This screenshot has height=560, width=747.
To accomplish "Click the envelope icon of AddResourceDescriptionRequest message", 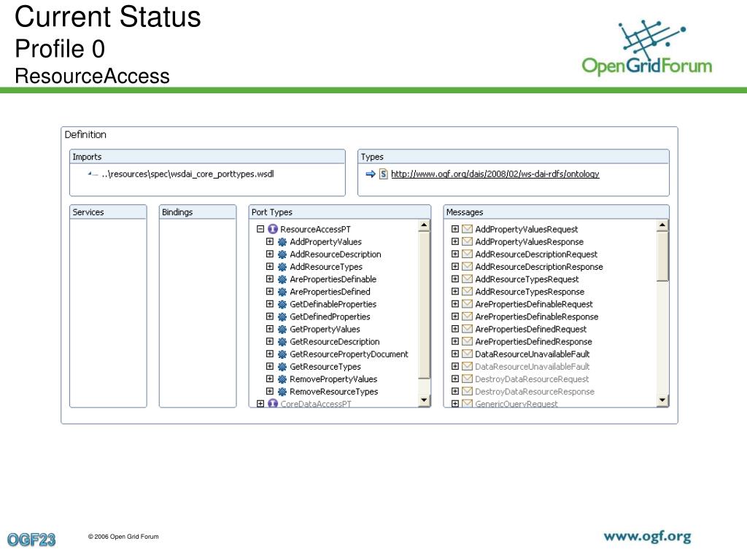I will click(468, 254).
